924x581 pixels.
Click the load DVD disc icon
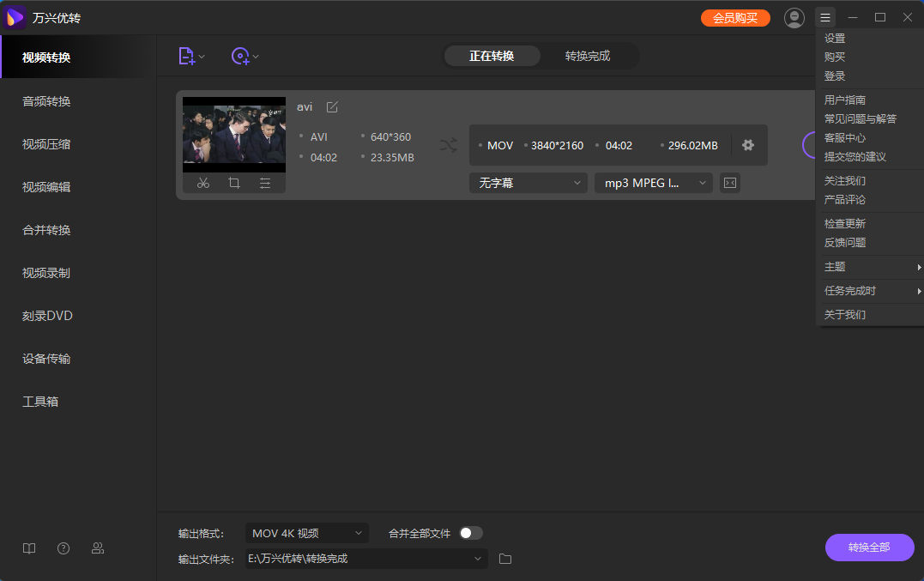pyautogui.click(x=240, y=56)
